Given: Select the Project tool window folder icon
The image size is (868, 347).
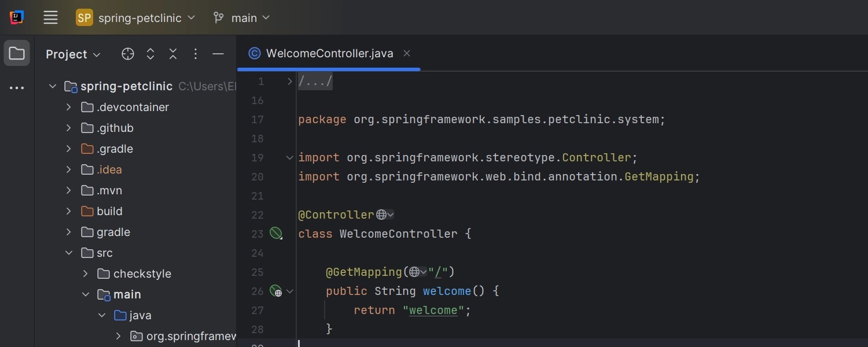Looking at the screenshot, I should (17, 53).
